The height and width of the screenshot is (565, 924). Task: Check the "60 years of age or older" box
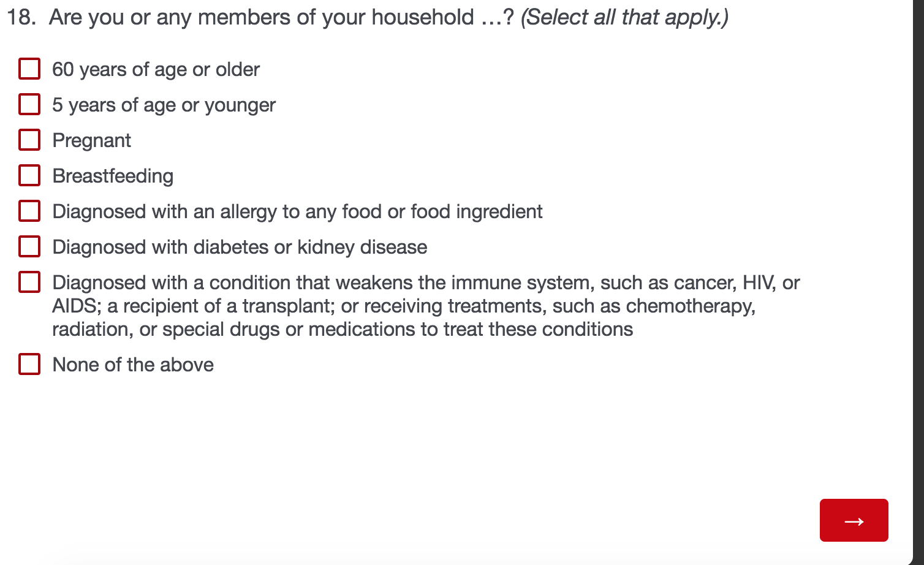(29, 69)
